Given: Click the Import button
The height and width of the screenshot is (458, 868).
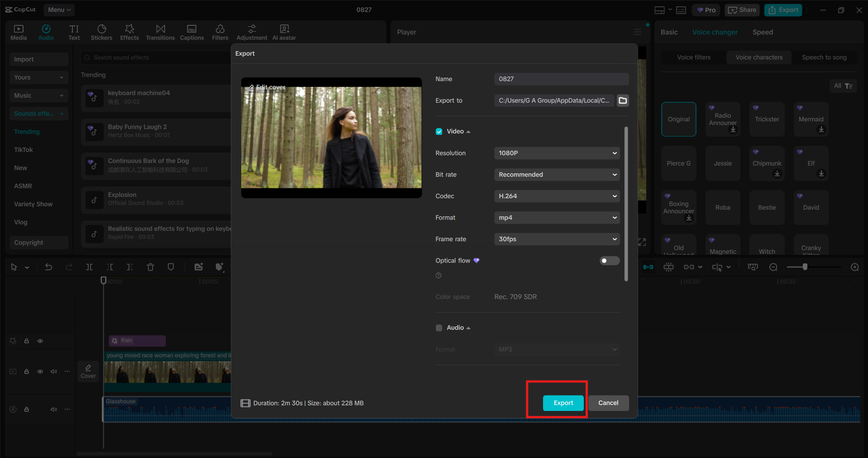Looking at the screenshot, I should point(39,59).
